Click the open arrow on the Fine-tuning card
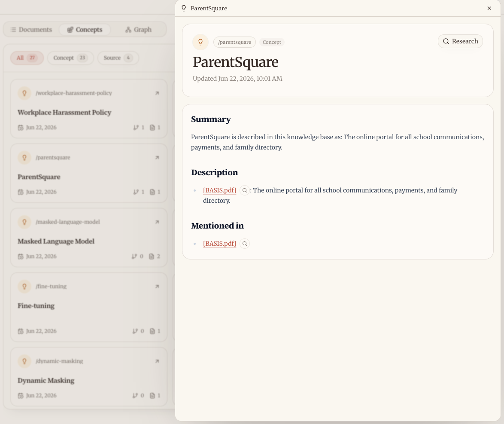This screenshot has width=504, height=424. click(157, 286)
